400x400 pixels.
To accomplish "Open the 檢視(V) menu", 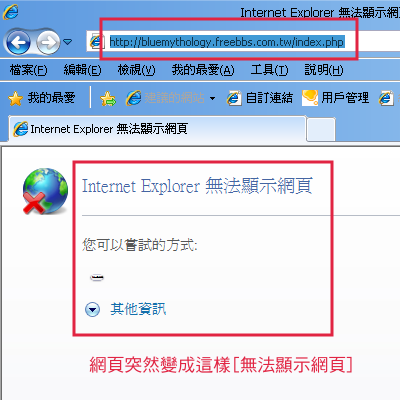I will tap(136, 70).
